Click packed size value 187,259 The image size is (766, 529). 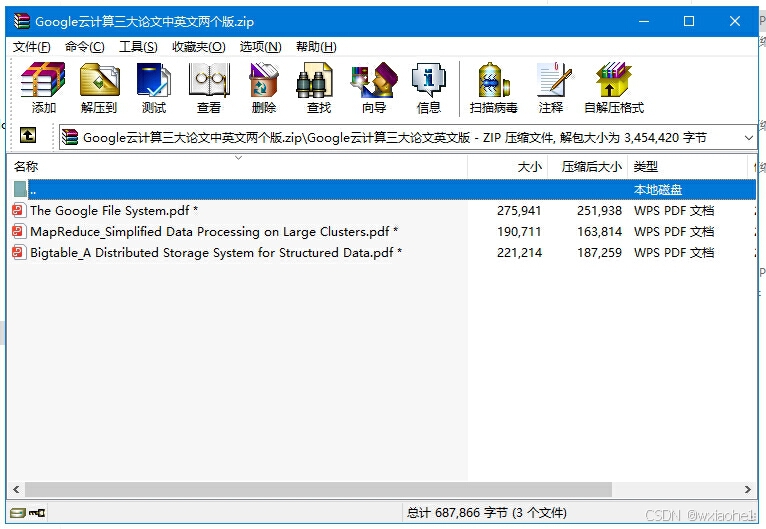[599, 253]
